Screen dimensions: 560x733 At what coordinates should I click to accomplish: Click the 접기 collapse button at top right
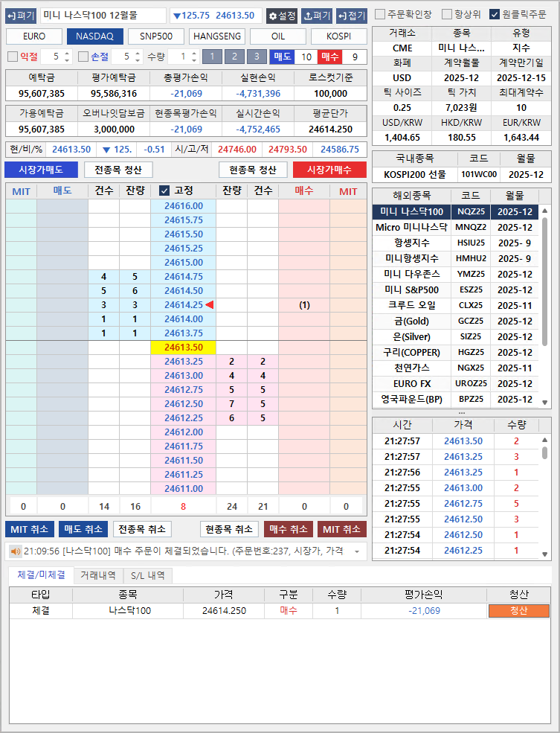pyautogui.click(x=351, y=16)
